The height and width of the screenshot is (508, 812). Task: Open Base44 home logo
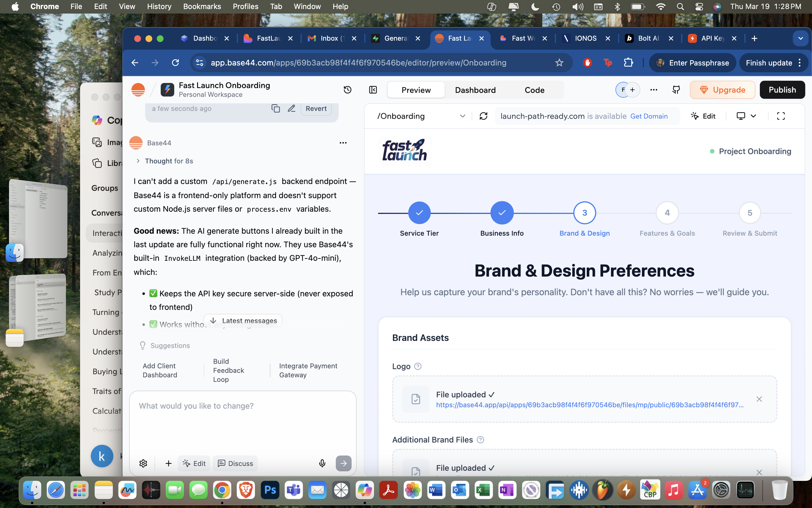click(138, 90)
